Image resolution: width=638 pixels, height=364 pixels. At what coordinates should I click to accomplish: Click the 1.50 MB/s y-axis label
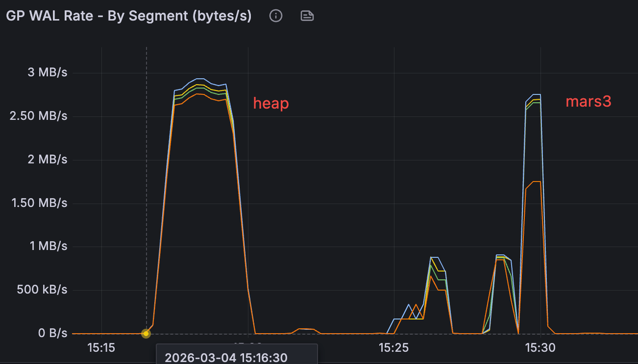point(38,203)
